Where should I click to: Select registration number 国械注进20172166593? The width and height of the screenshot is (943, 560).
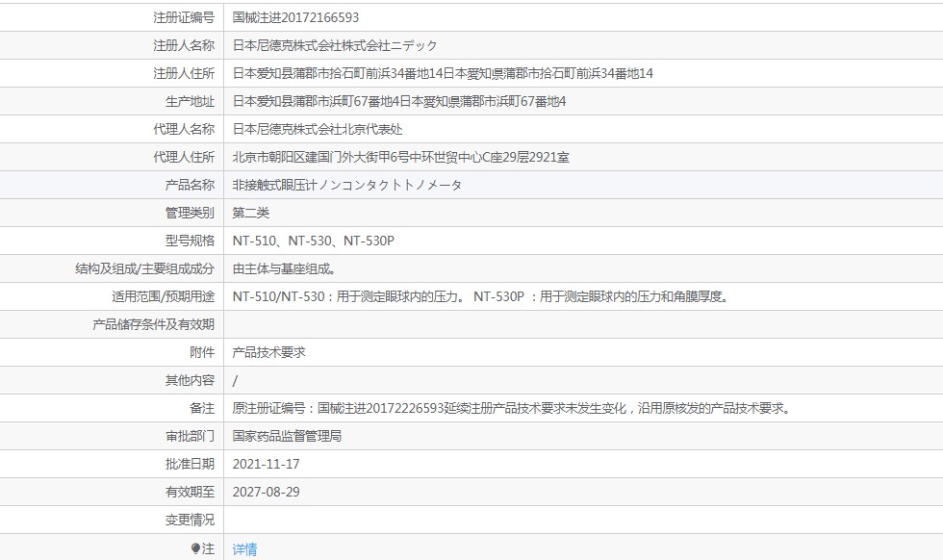(296, 17)
